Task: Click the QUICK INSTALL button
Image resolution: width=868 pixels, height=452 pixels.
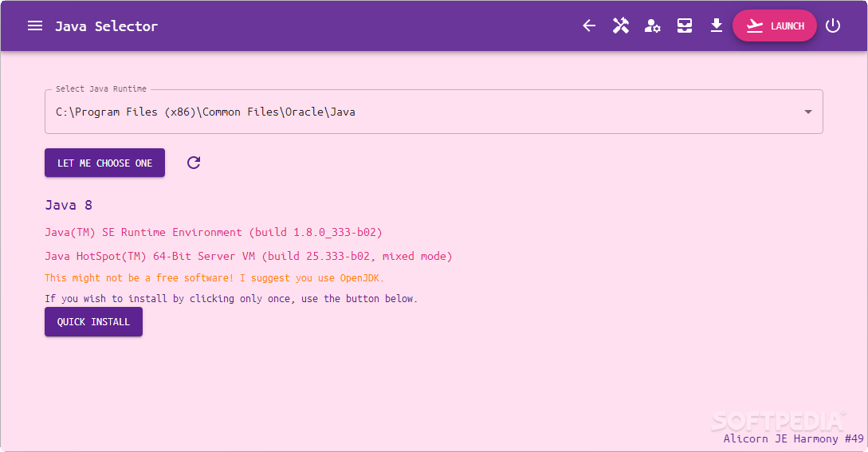Action: 93,322
